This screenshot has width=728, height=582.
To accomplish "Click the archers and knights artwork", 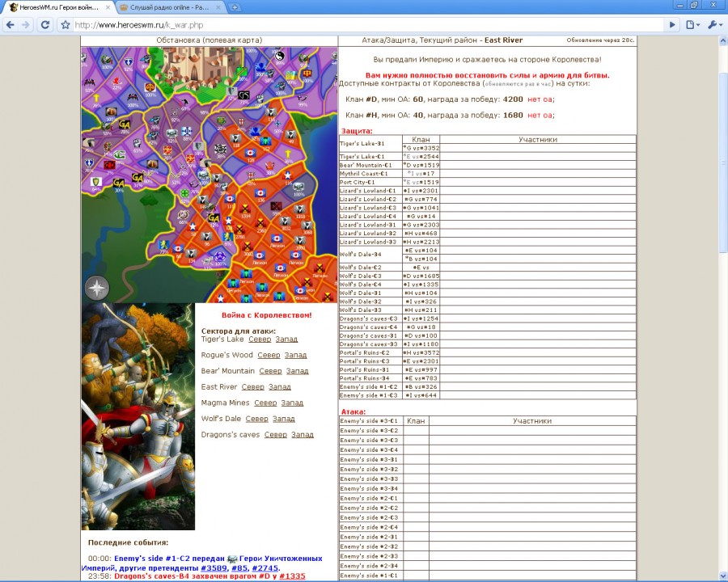I will pyautogui.click(x=138, y=416).
